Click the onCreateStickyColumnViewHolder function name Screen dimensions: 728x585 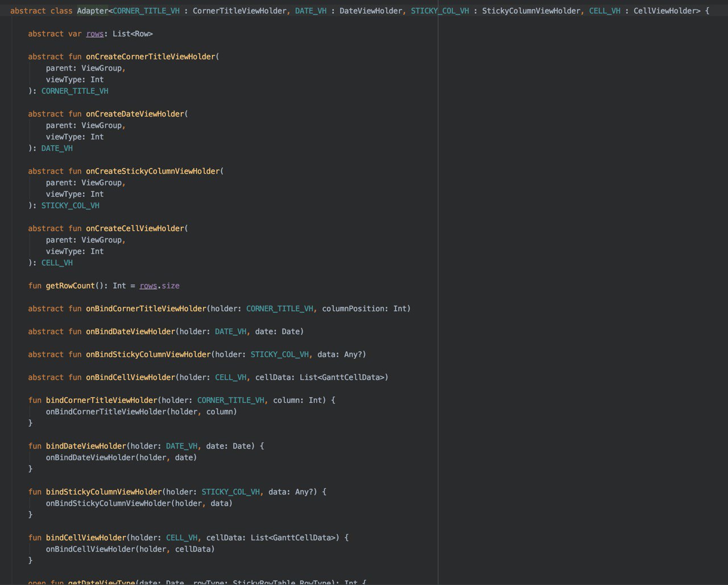(x=153, y=171)
